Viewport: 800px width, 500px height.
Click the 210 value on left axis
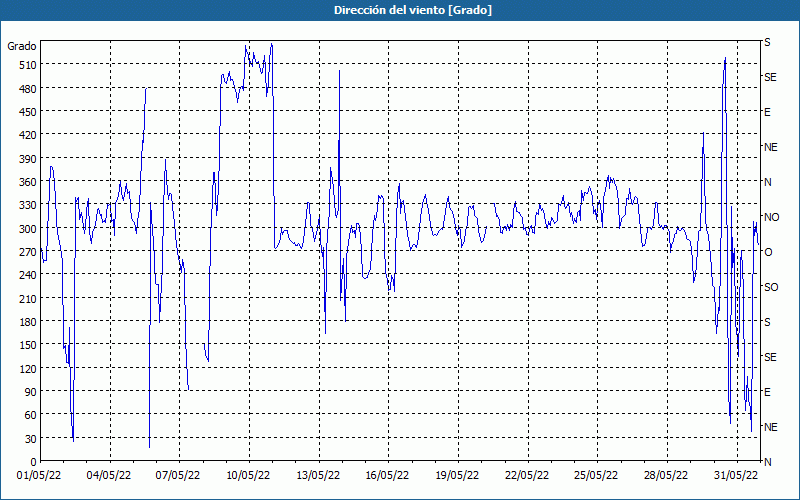27,298
